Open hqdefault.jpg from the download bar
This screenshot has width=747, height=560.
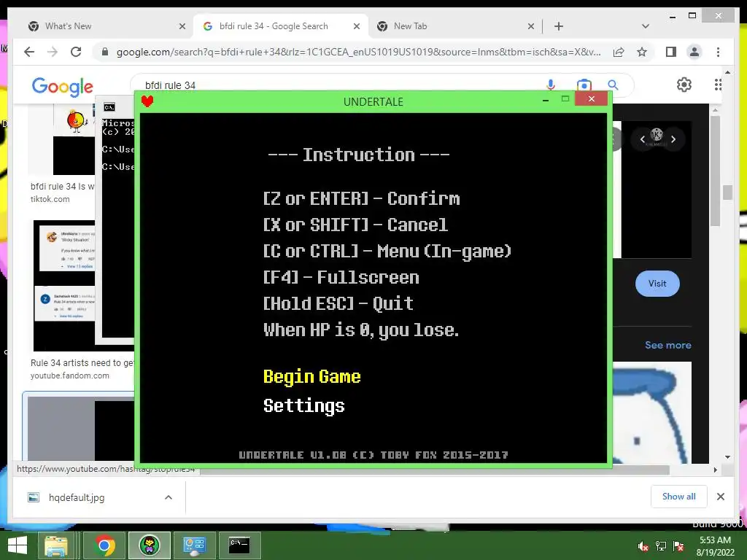pyautogui.click(x=76, y=497)
